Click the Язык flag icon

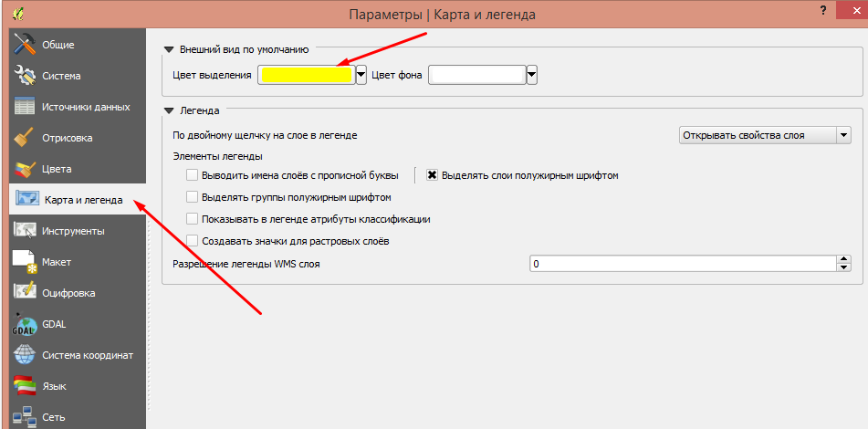[x=25, y=386]
